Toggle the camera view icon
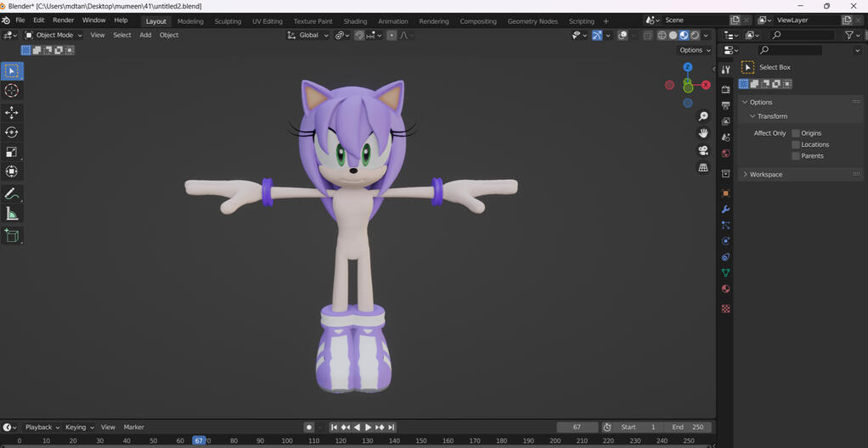The width and height of the screenshot is (868, 448). click(x=703, y=150)
